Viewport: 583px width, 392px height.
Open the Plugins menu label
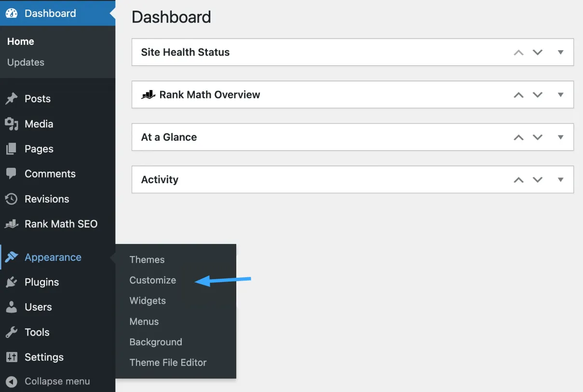pyautogui.click(x=42, y=283)
